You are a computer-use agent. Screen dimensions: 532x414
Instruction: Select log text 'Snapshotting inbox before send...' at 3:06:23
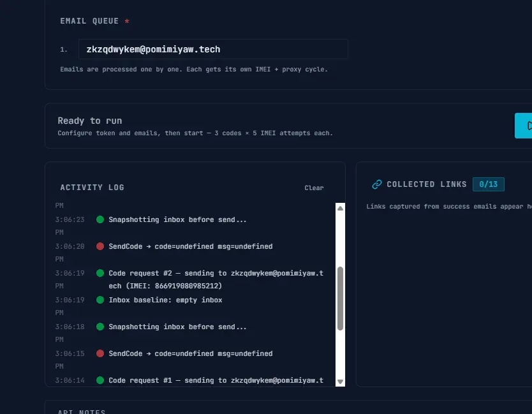[177, 219]
